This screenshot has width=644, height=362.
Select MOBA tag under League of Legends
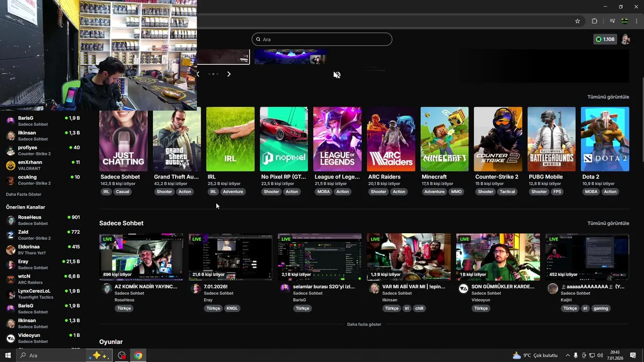pos(324,192)
